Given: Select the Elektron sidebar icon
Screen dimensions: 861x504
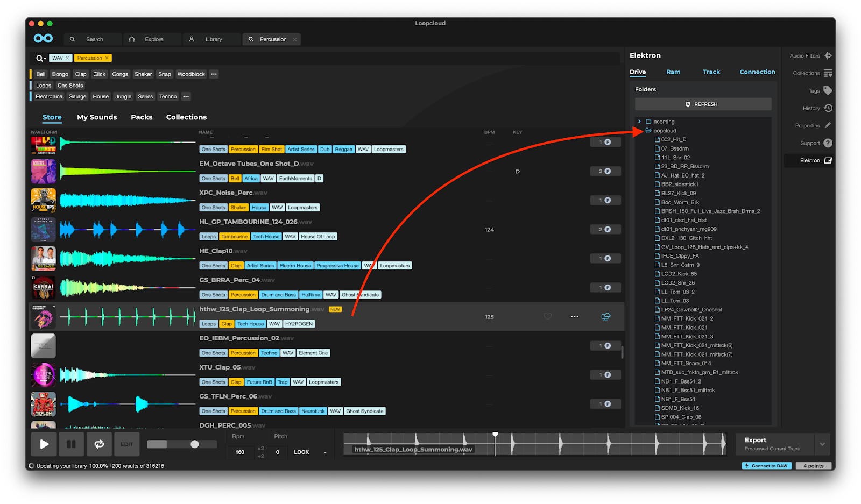Looking at the screenshot, I should click(828, 160).
